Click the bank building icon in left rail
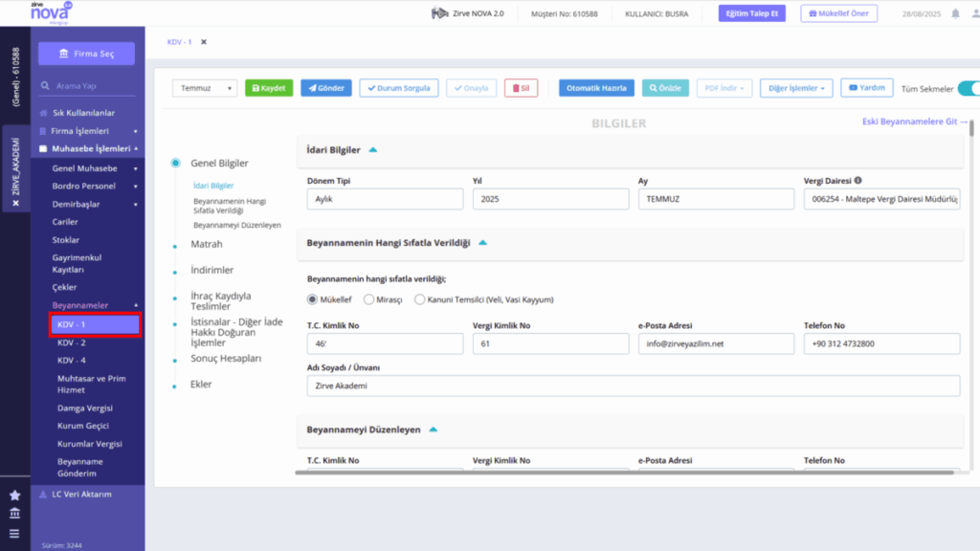 point(15,514)
